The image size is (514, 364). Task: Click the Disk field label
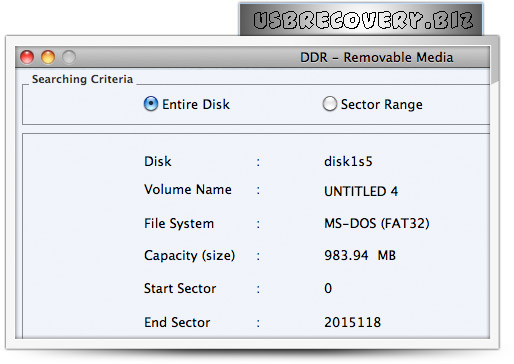158,162
